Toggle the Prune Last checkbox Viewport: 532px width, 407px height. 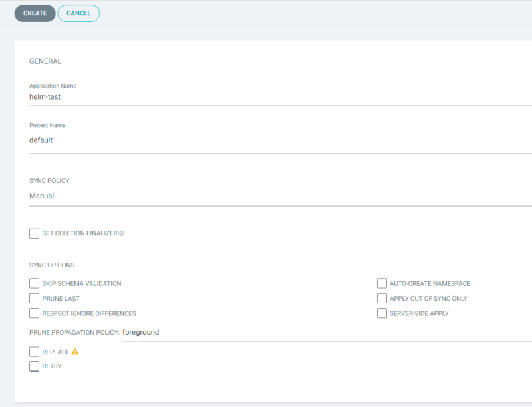(35, 299)
